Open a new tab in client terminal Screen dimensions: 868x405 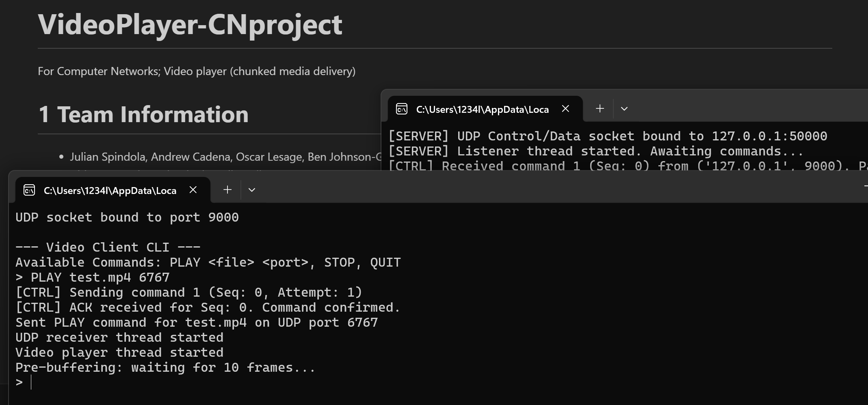227,190
